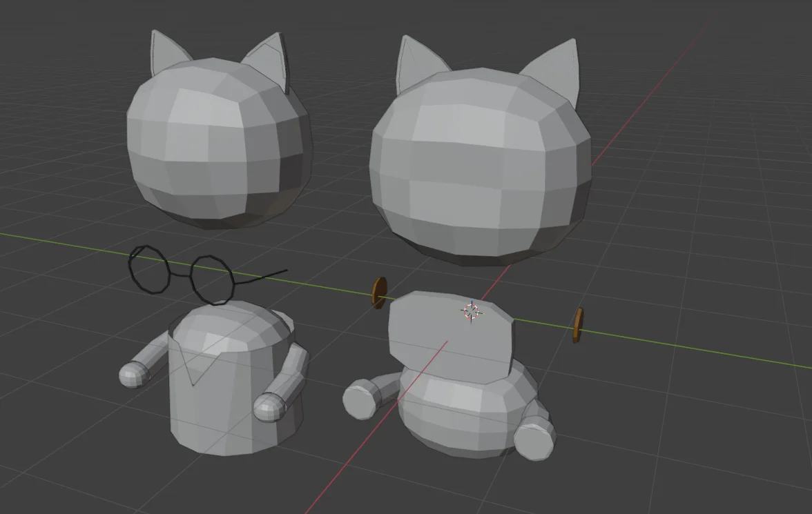Click the glasses temple arm extending right

(x=260, y=278)
